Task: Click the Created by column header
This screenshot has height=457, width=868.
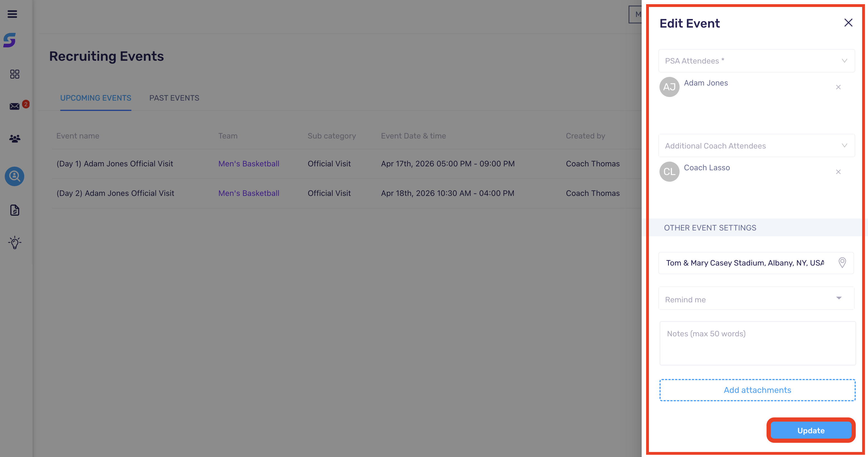Action: point(585,136)
